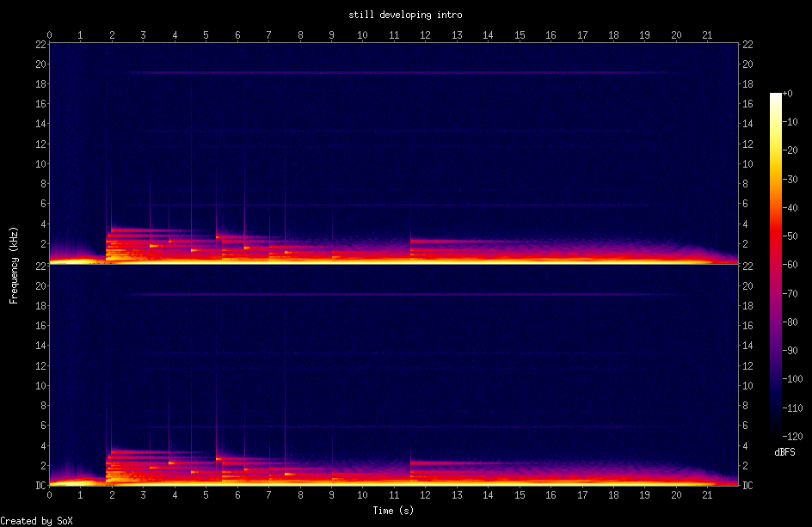812x527 pixels.
Task: Click the 21 second tick on the time axis
Action: (x=708, y=34)
